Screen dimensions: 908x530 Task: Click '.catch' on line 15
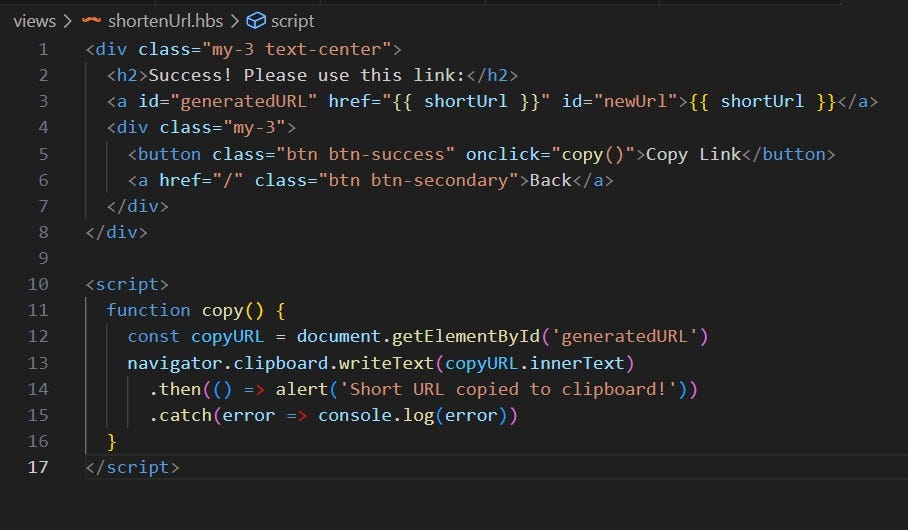click(x=180, y=415)
